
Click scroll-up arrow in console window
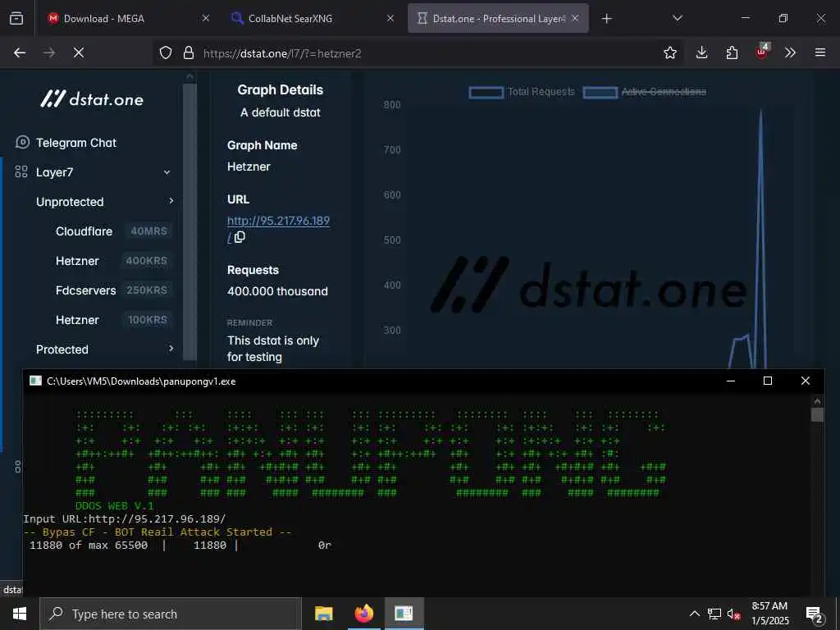(x=817, y=400)
